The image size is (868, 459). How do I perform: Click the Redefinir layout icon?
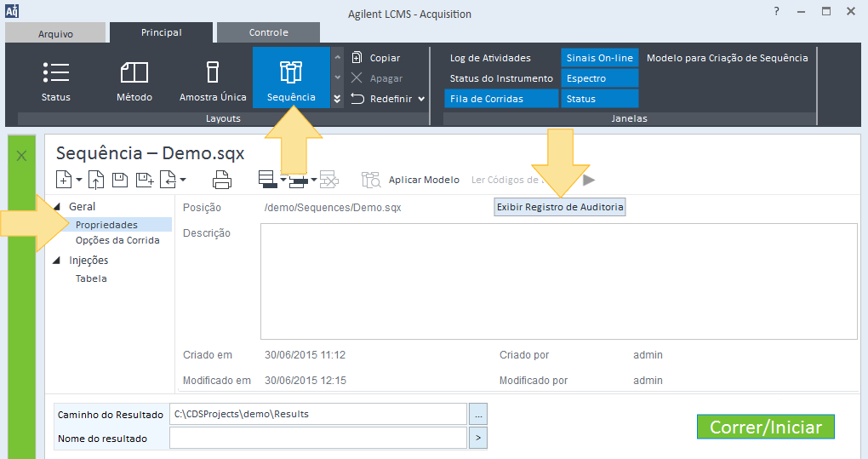click(357, 99)
